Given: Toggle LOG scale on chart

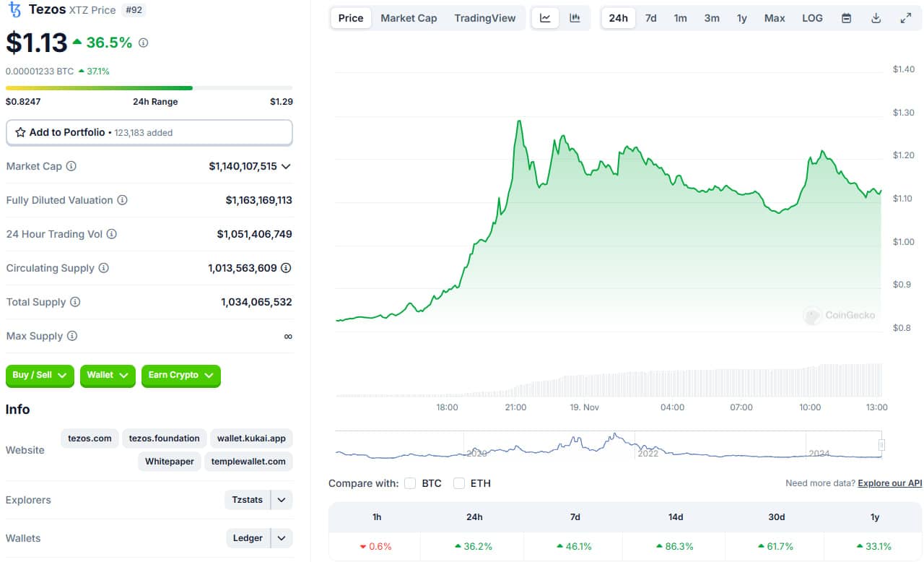Looking at the screenshot, I should tap(812, 18).
